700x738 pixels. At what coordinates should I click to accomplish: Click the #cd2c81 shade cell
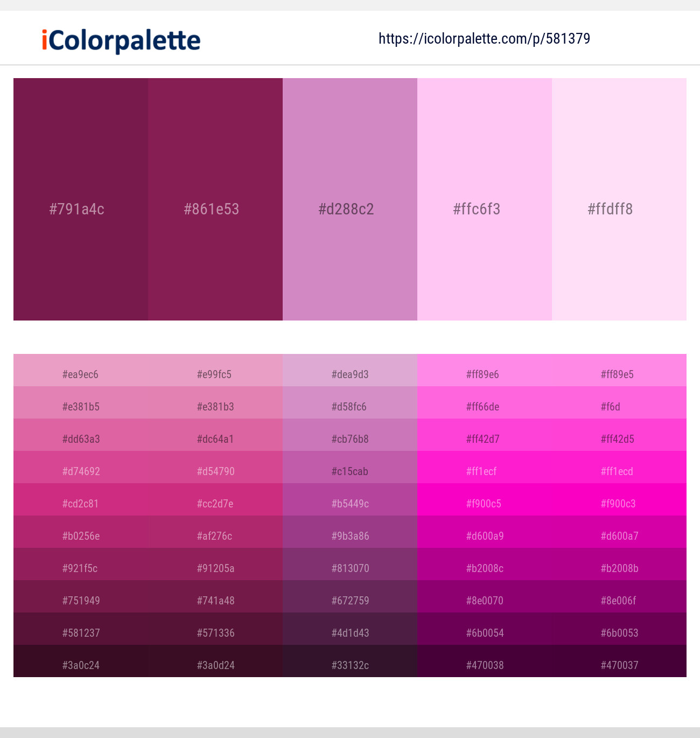pyautogui.click(x=81, y=503)
